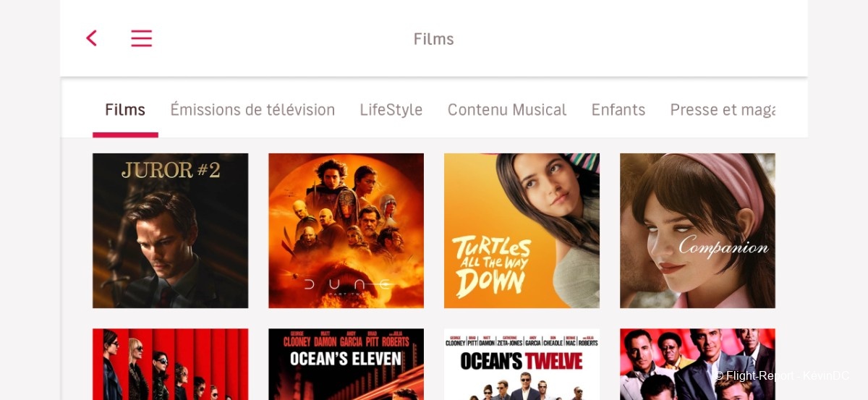868x400 pixels.
Task: Select the Enfants tab
Action: (618, 110)
